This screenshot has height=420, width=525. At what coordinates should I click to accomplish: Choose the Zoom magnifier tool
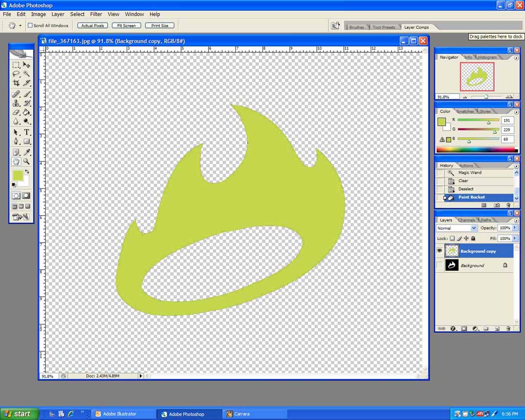click(27, 162)
